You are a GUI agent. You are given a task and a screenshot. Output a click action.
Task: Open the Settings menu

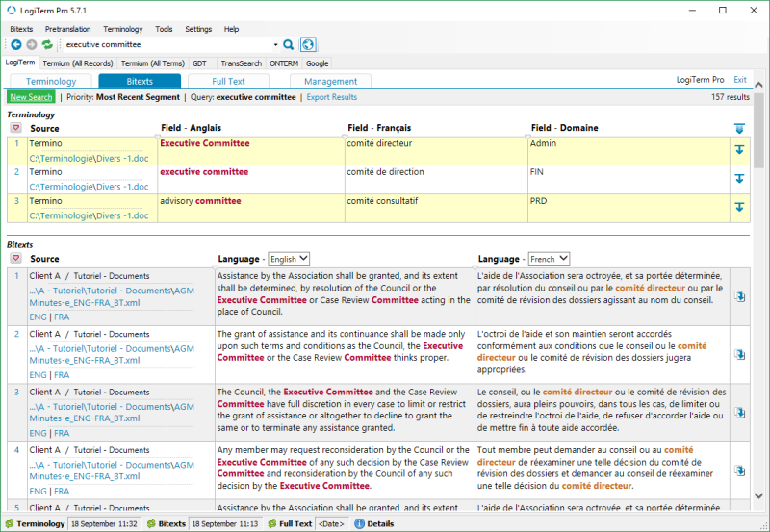198,29
